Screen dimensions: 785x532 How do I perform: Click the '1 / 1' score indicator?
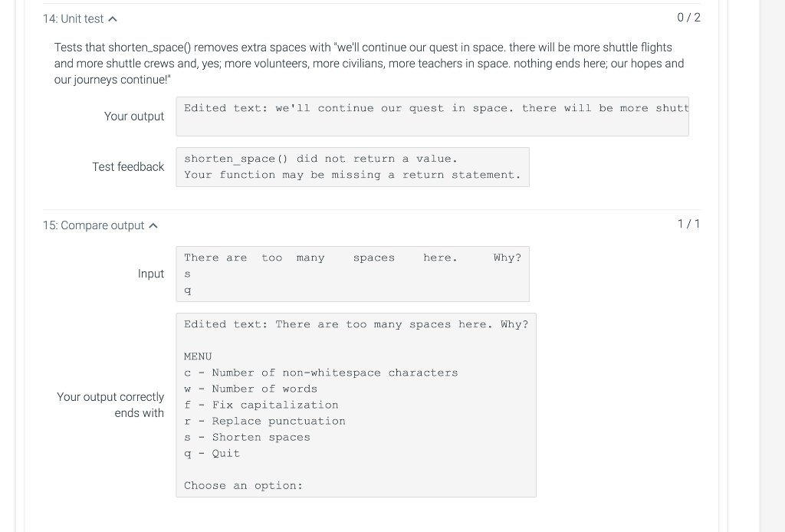pos(688,224)
